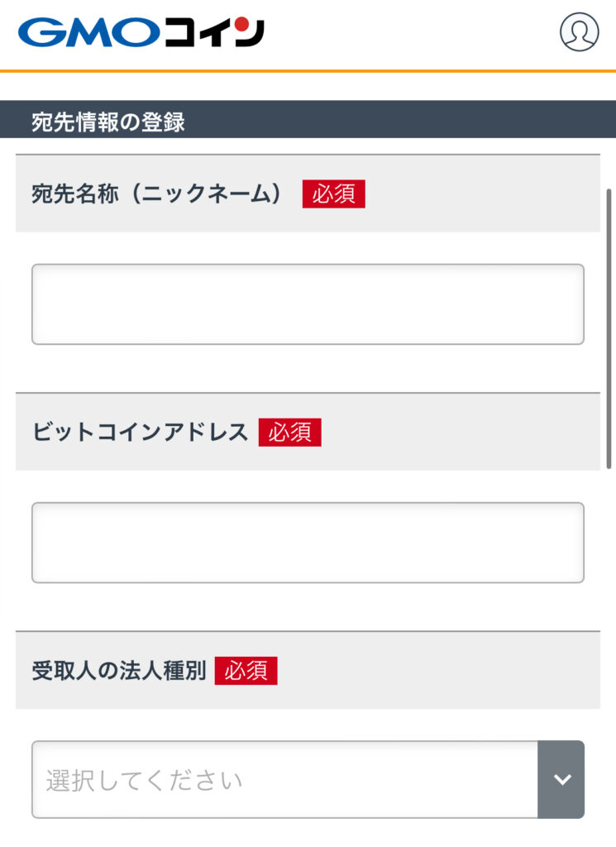Click the ビットコインアドレス label text
616x847 pixels.
(x=141, y=432)
